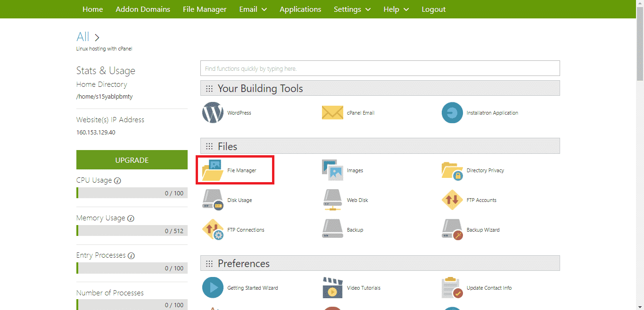Click the green UPGRADE button
The width and height of the screenshot is (644, 310).
[132, 160]
